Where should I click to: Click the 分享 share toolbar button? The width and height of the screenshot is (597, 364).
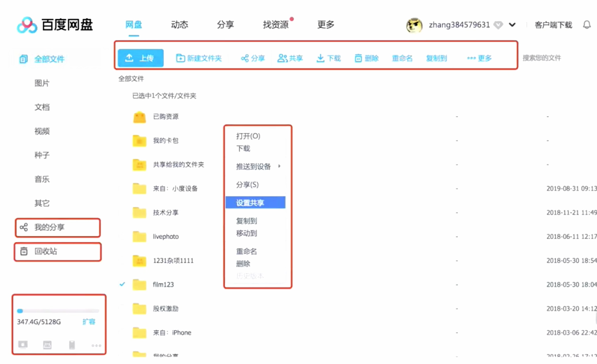tap(253, 58)
